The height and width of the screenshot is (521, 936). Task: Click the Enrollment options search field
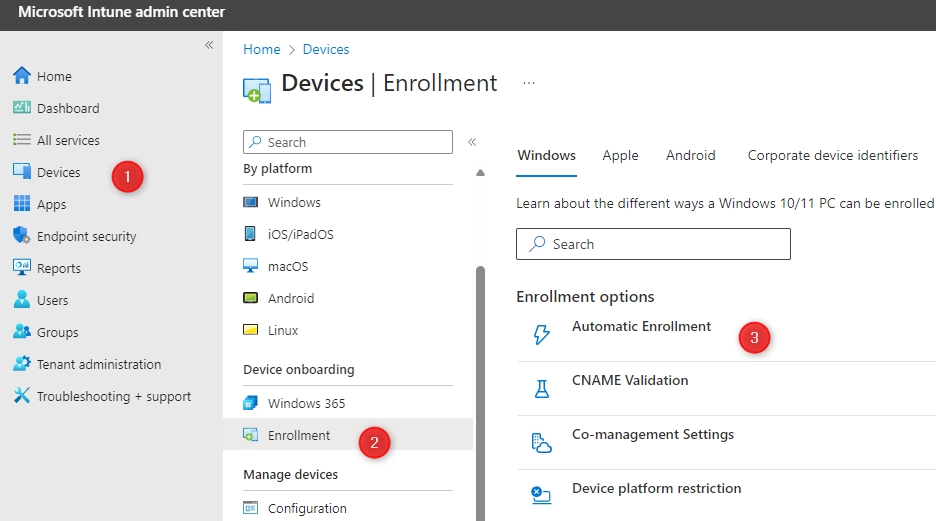click(x=653, y=244)
